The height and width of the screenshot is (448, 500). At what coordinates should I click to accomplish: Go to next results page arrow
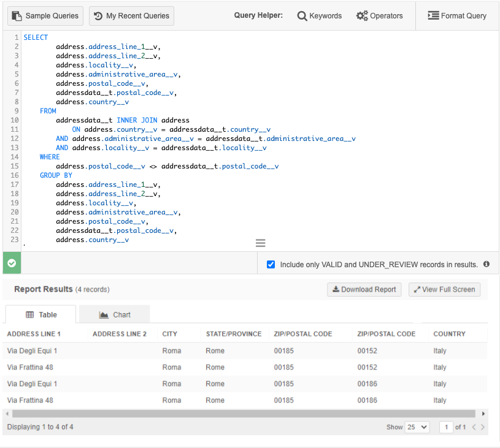point(483,427)
